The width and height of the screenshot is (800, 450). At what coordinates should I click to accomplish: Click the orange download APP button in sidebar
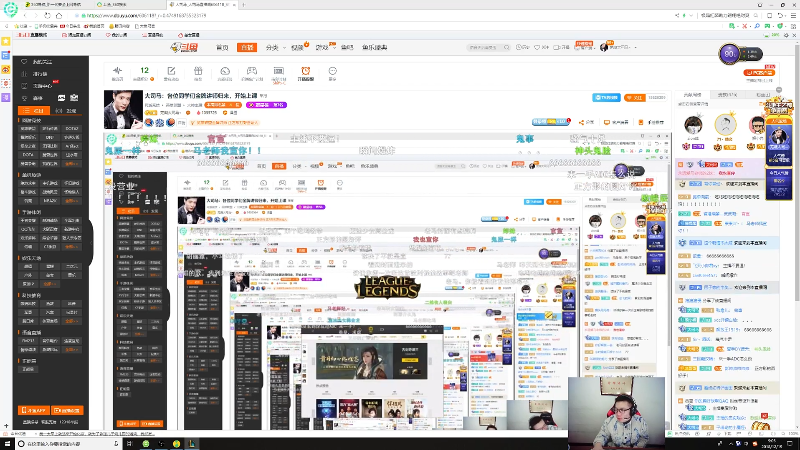pyautogui.click(x=34, y=410)
